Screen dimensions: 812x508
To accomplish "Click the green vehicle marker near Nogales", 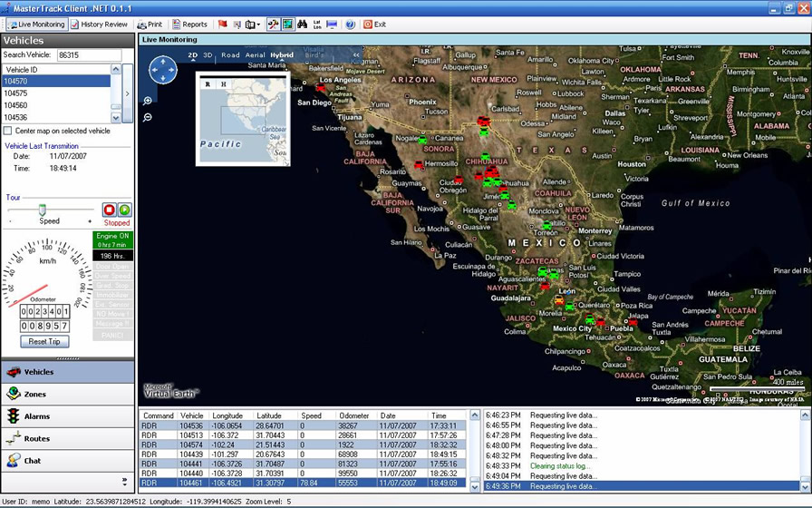I will pyautogui.click(x=422, y=140).
